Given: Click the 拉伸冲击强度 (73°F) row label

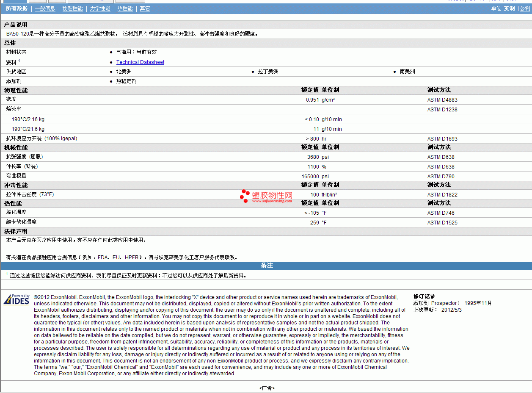Looking at the screenshot, I should 30,194.
